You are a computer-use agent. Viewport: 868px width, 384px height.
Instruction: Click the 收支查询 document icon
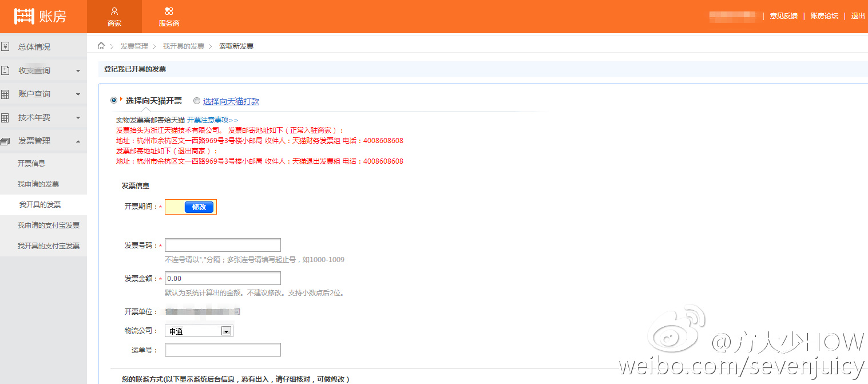tap(5, 70)
